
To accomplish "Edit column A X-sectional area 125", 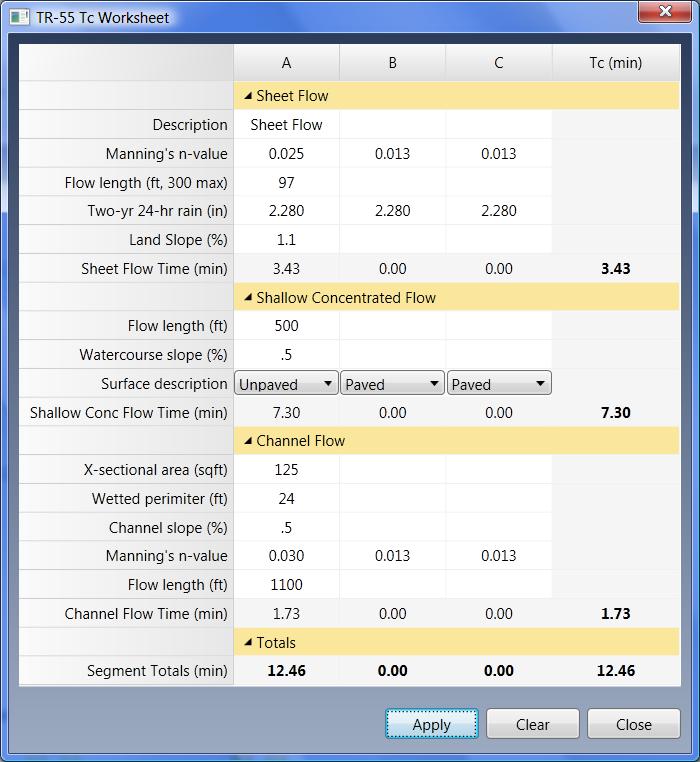I will (x=286, y=470).
